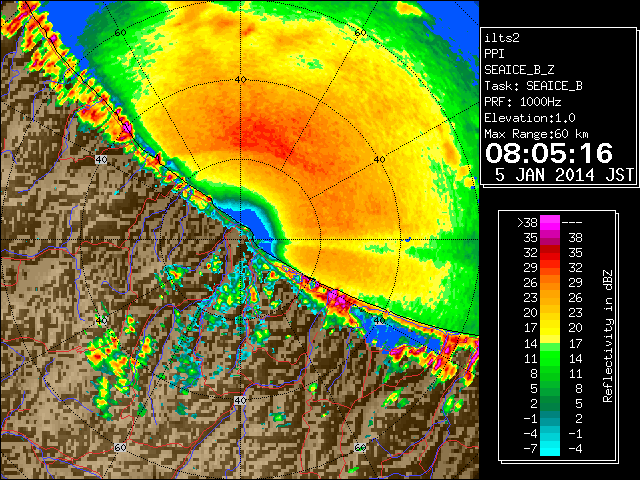Viewport: 640px width, 480px height.
Task: Click the "PRF: 1000Hz" entry
Action: click(523, 102)
